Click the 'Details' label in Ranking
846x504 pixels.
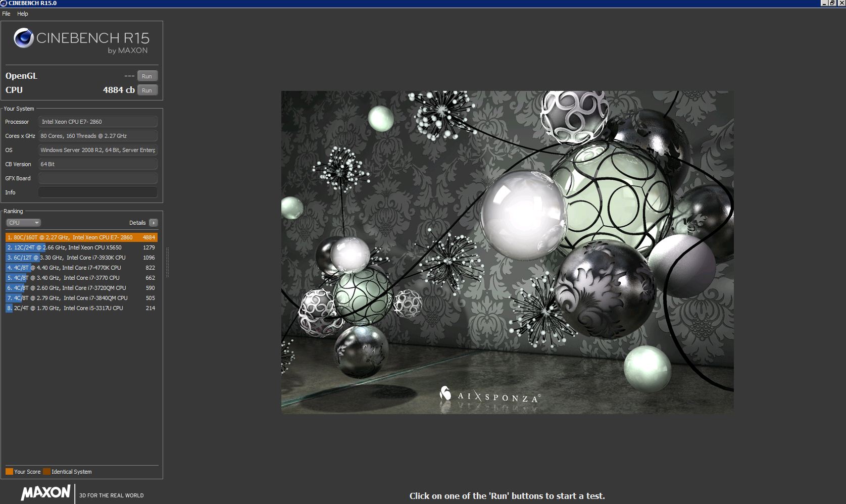tap(137, 223)
